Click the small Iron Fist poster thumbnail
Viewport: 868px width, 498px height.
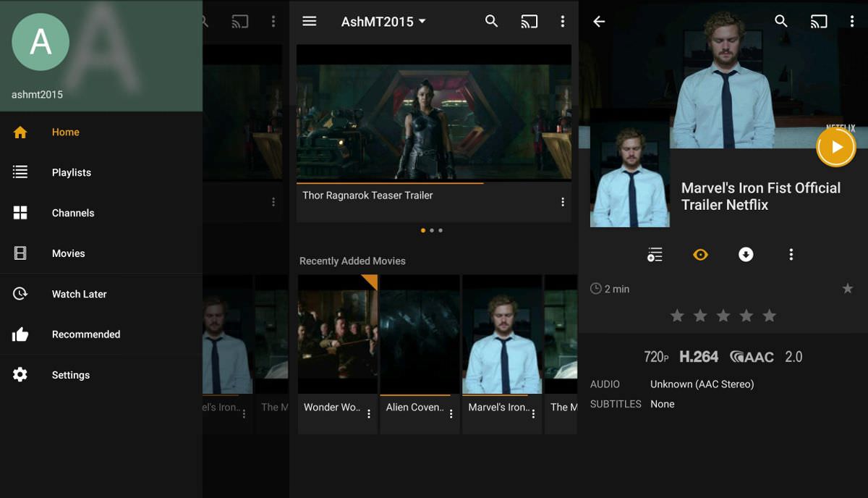click(x=630, y=168)
